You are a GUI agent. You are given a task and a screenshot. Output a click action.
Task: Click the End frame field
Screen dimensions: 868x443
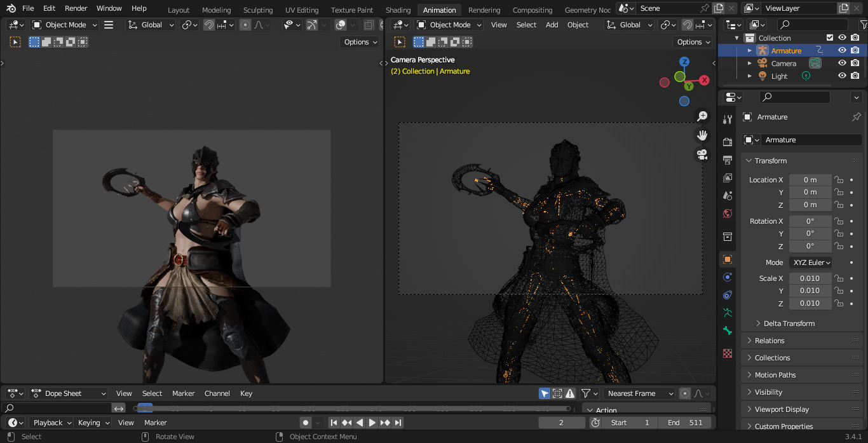(x=684, y=423)
